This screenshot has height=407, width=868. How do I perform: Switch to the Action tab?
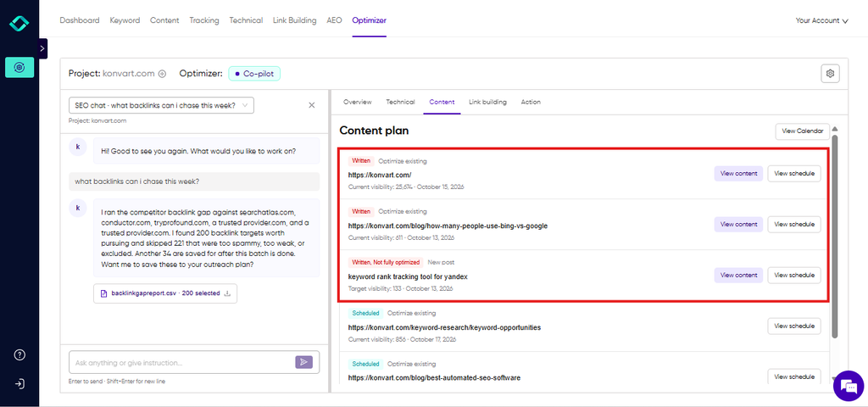(531, 102)
